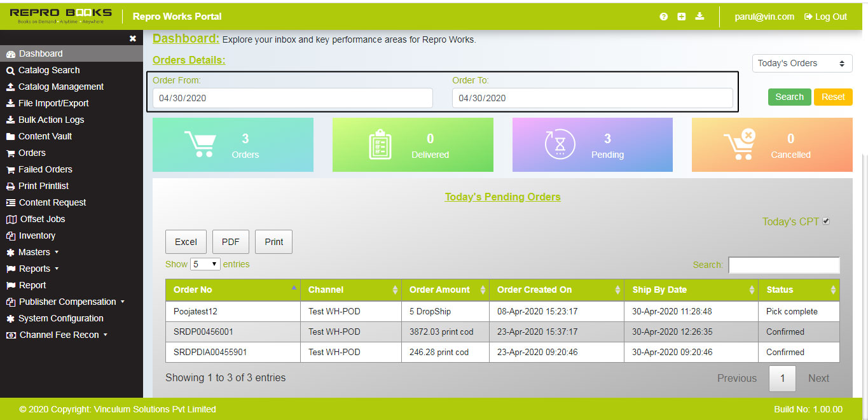Uncheck the Today's CPT checkbox

tap(825, 221)
